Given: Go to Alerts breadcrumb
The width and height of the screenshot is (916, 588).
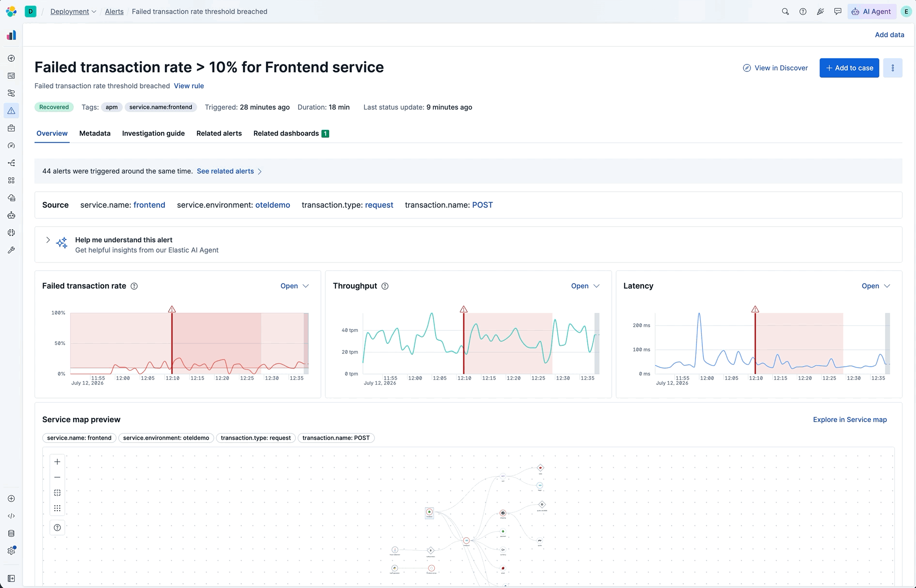Looking at the screenshot, I should [x=114, y=12].
